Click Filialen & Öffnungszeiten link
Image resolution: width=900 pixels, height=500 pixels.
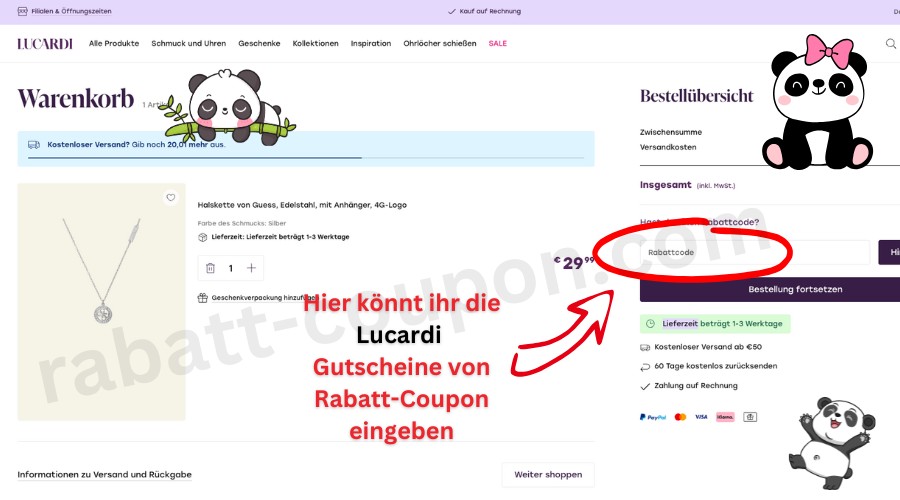70,11
